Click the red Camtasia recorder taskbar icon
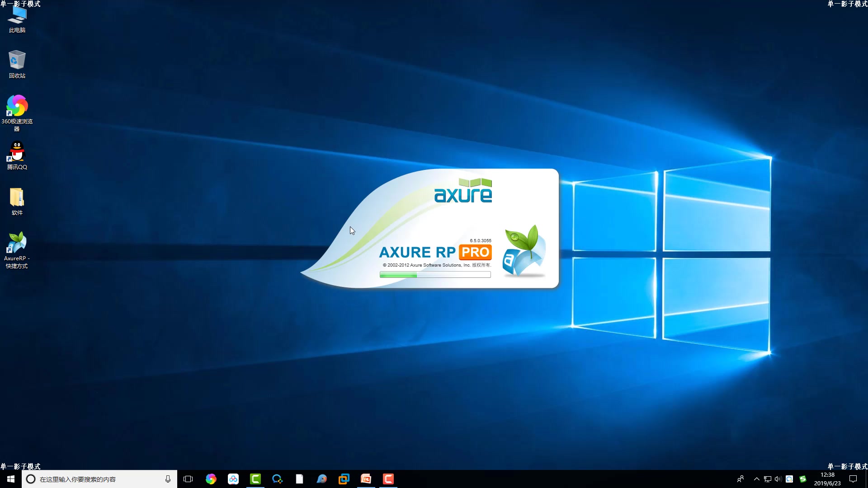 pos(388,479)
